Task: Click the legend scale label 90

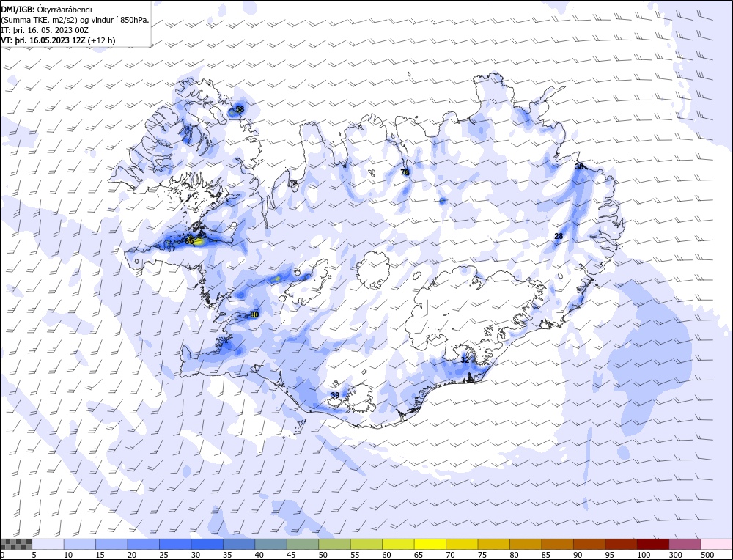Action: (578, 555)
